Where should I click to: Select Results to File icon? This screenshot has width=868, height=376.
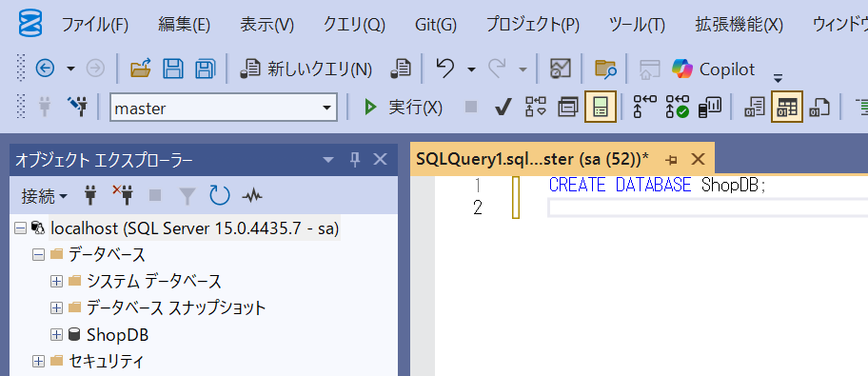point(819,108)
